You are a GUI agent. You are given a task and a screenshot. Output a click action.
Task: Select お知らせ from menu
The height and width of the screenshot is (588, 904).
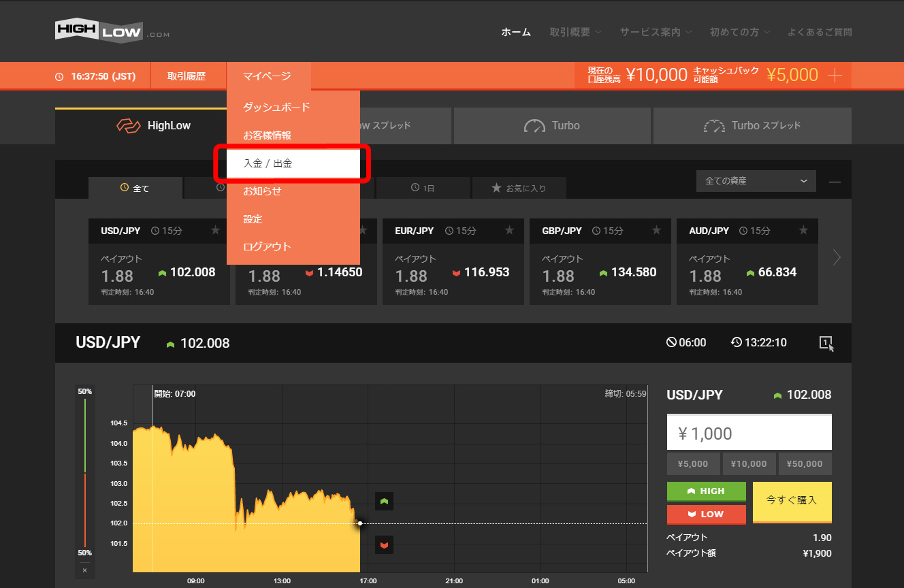tap(293, 191)
